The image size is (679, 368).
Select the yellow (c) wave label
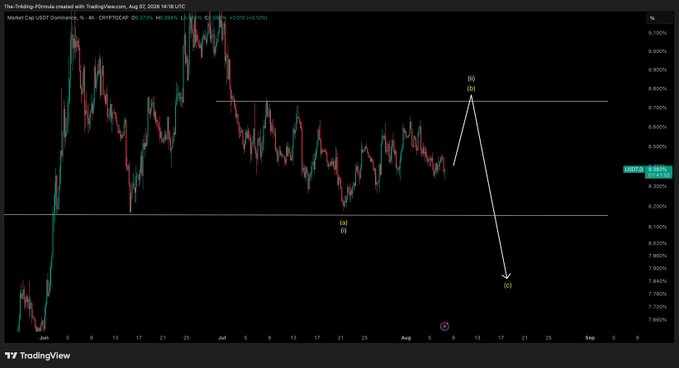pyautogui.click(x=508, y=285)
